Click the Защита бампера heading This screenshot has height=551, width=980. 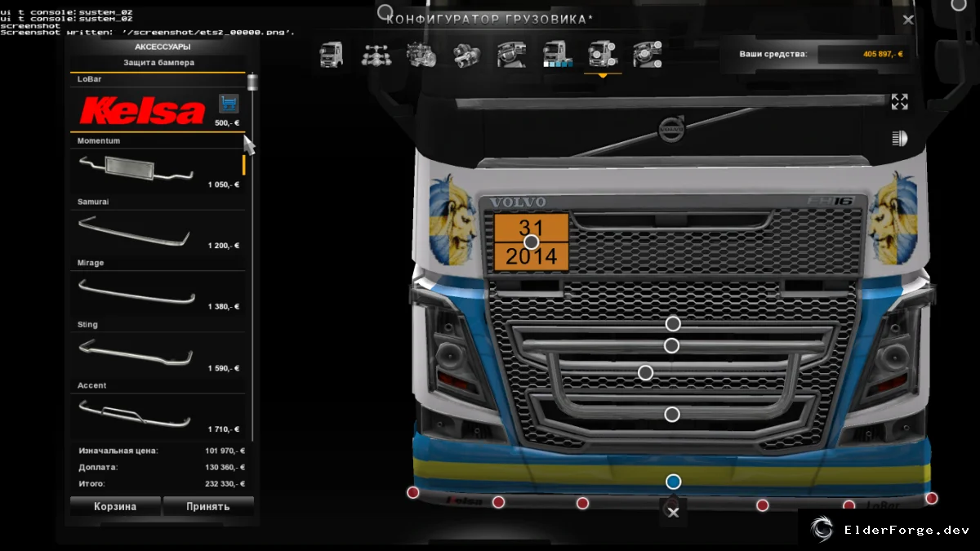[158, 62]
